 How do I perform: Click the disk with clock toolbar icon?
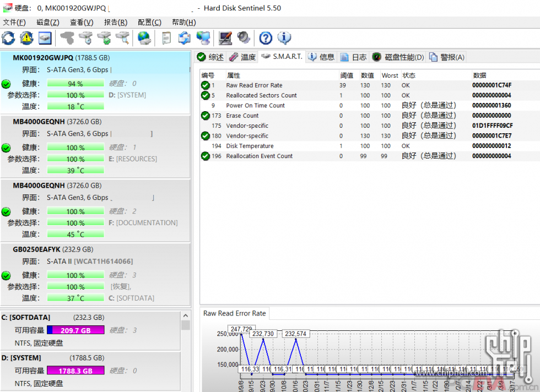pyautogui.click(x=85, y=38)
